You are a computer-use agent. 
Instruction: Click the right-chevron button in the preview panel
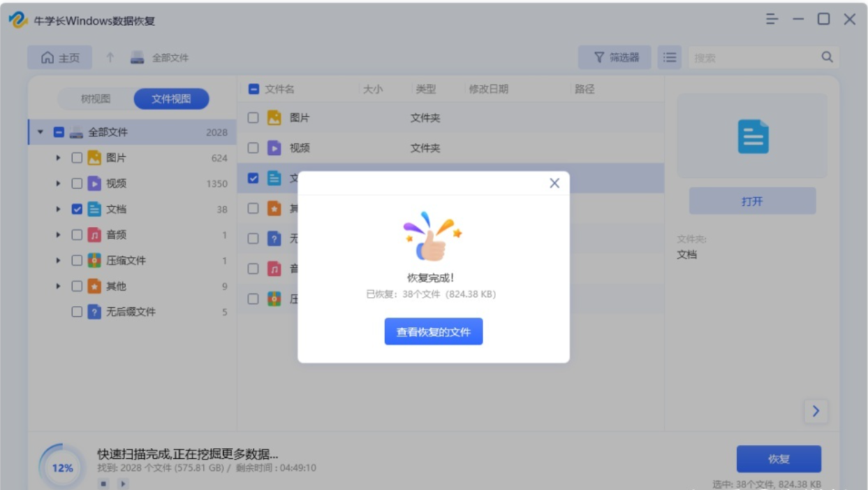[x=816, y=412]
